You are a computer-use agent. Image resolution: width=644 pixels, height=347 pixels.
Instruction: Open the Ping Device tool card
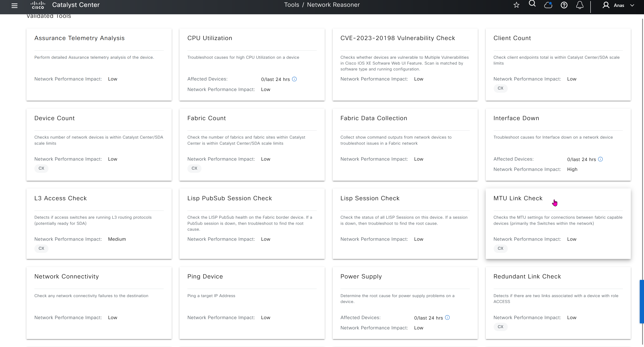point(205,277)
